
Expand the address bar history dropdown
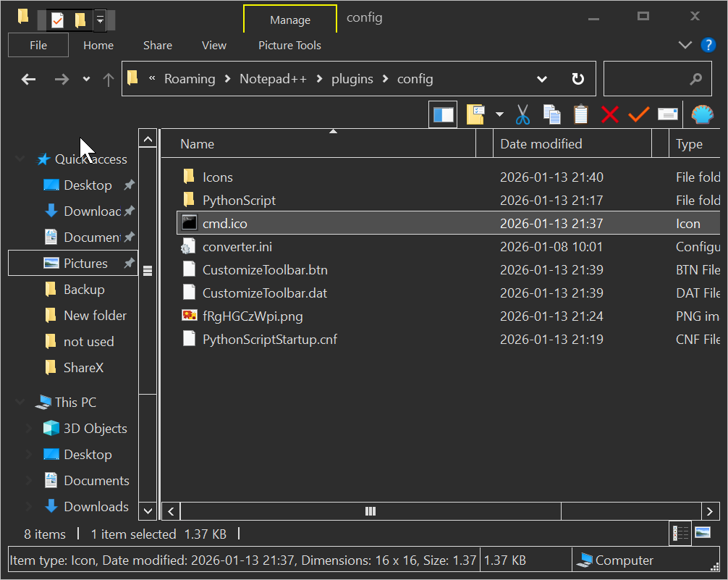[x=542, y=79]
